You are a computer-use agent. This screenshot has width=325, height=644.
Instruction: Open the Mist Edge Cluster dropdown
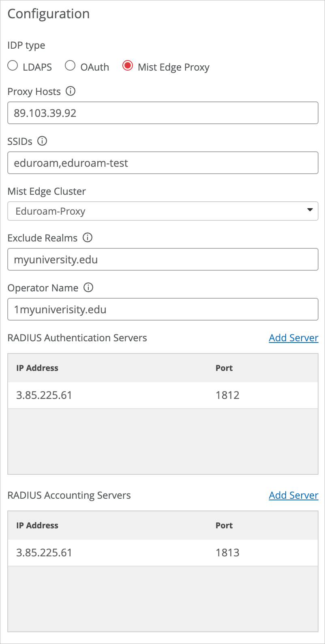[162, 211]
